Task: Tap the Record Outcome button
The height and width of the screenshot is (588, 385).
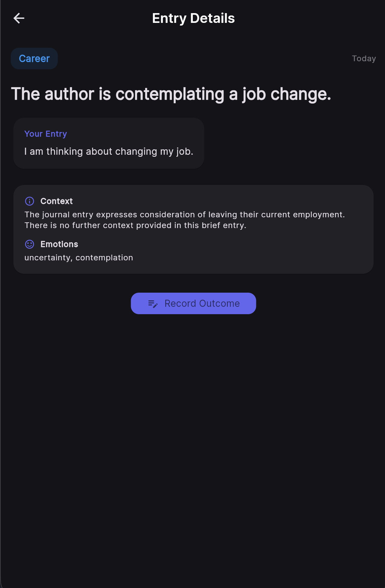Action: [x=194, y=303]
